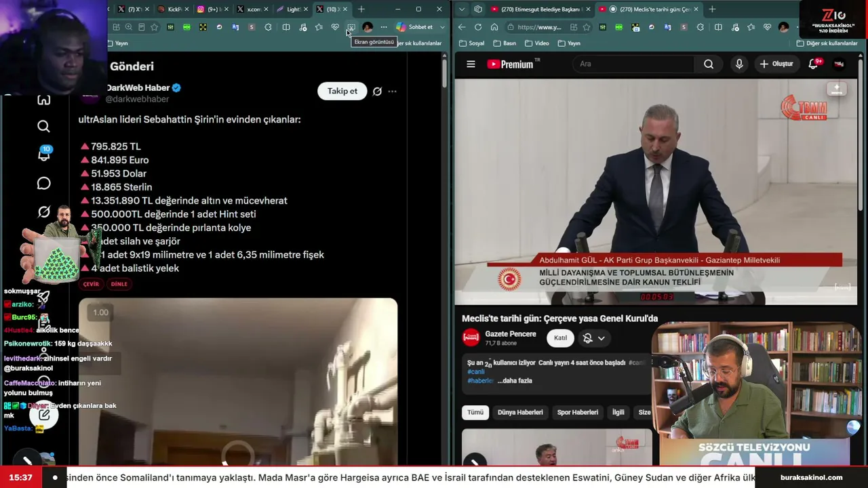Click the YouTube Ara search field
This screenshot has width=868, height=488.
[x=633, y=64]
